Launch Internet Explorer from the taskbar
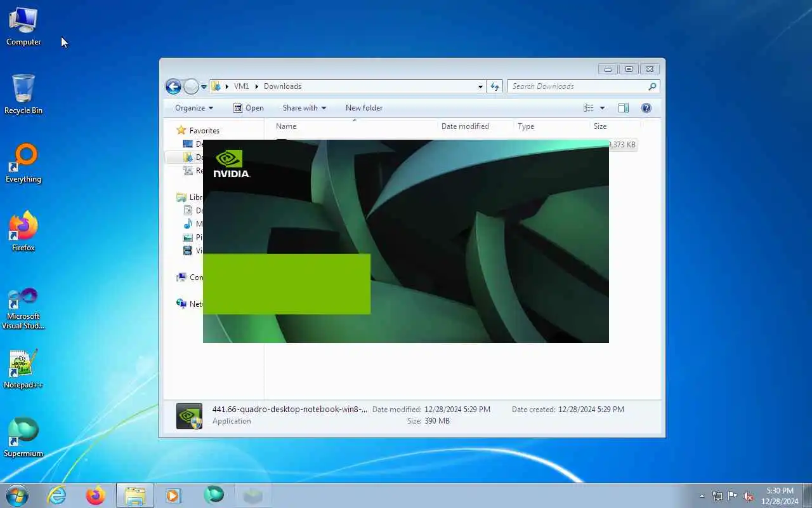The image size is (812, 508). coord(57,495)
